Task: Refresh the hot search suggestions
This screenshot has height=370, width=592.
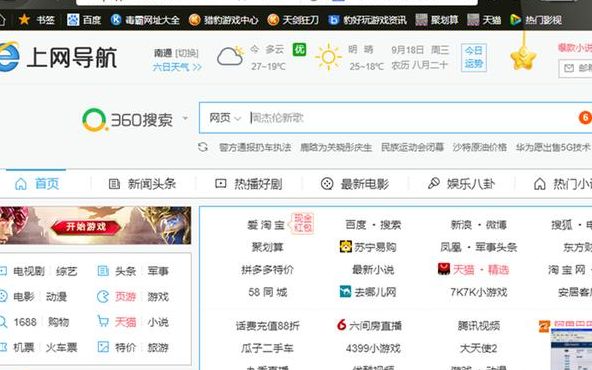Action: [203, 147]
